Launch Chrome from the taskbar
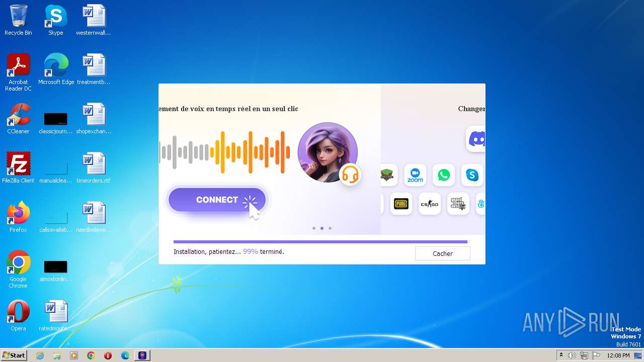 91,355
